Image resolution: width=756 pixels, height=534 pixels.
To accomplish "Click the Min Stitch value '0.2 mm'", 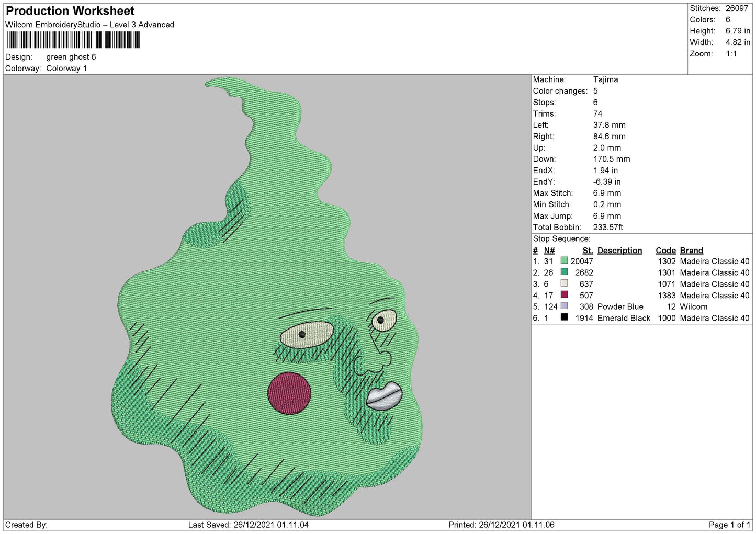I will point(607,204).
